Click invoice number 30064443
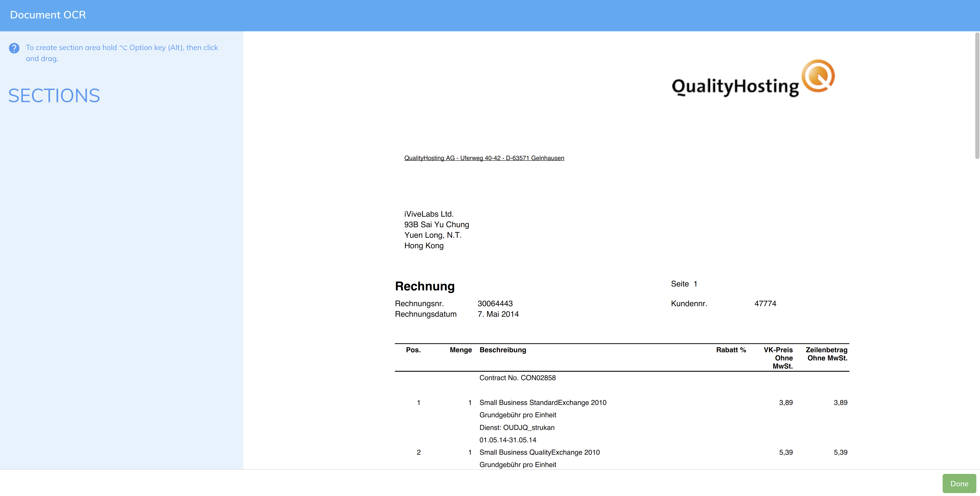 pyautogui.click(x=495, y=303)
